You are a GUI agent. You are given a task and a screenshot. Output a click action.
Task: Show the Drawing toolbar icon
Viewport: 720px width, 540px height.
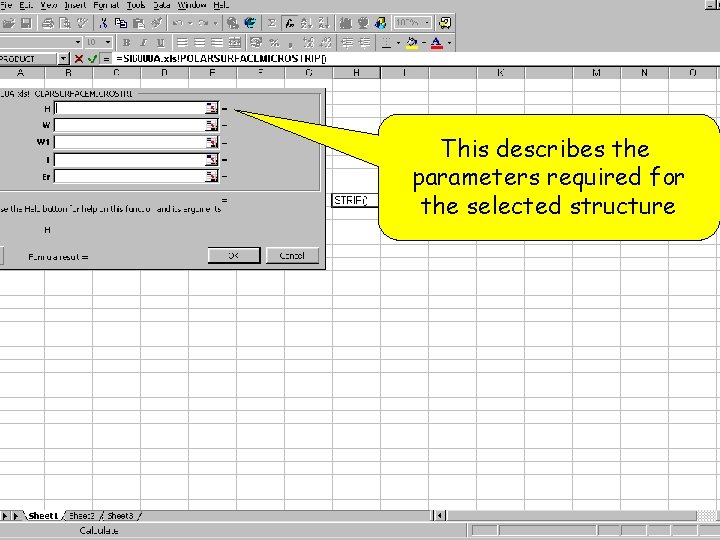click(381, 23)
